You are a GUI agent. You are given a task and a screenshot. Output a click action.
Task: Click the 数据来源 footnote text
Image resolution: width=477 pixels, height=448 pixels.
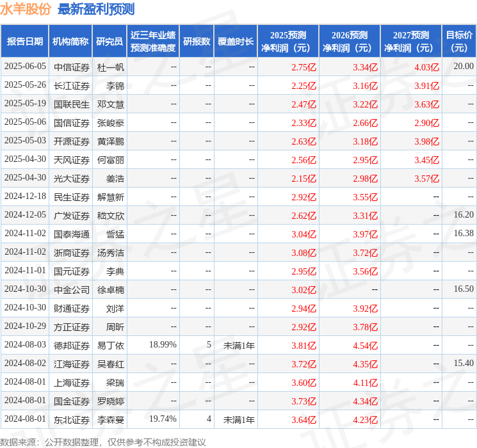[103, 442]
